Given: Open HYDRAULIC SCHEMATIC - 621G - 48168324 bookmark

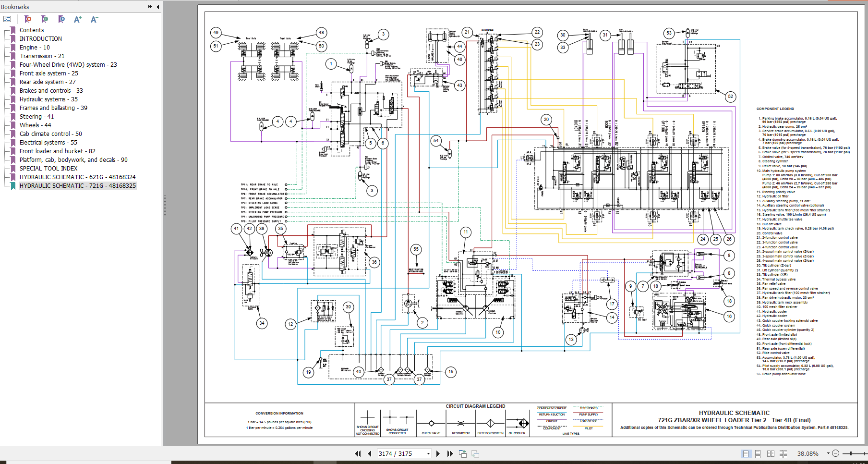Looking at the screenshot, I should (x=78, y=177).
